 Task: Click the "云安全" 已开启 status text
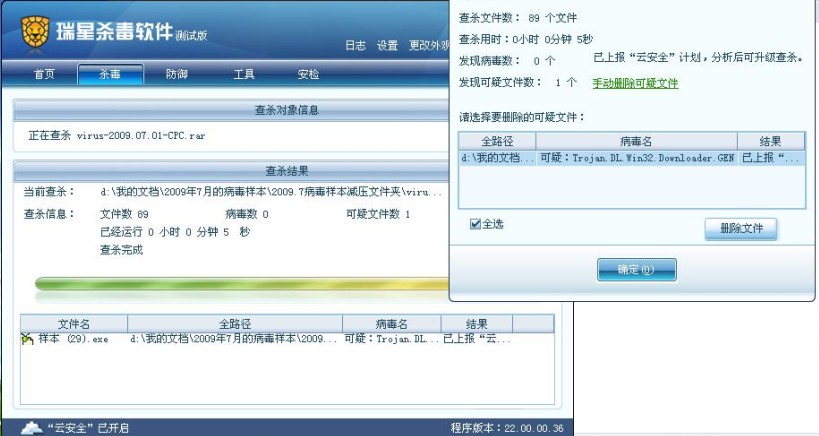[88, 428]
